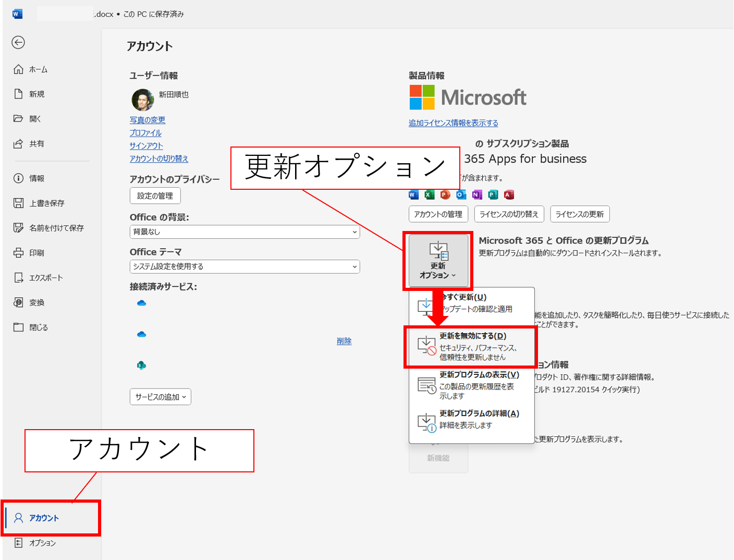Select 更新を無効にする from the menu
This screenshot has height=560, width=734.
point(472,347)
